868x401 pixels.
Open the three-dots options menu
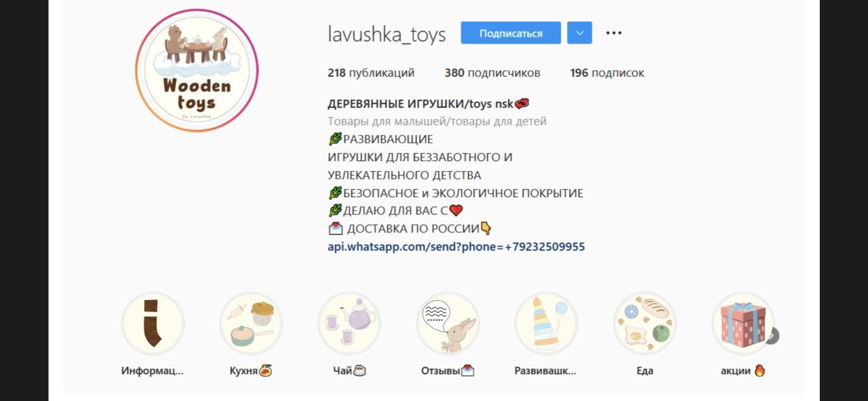[614, 33]
